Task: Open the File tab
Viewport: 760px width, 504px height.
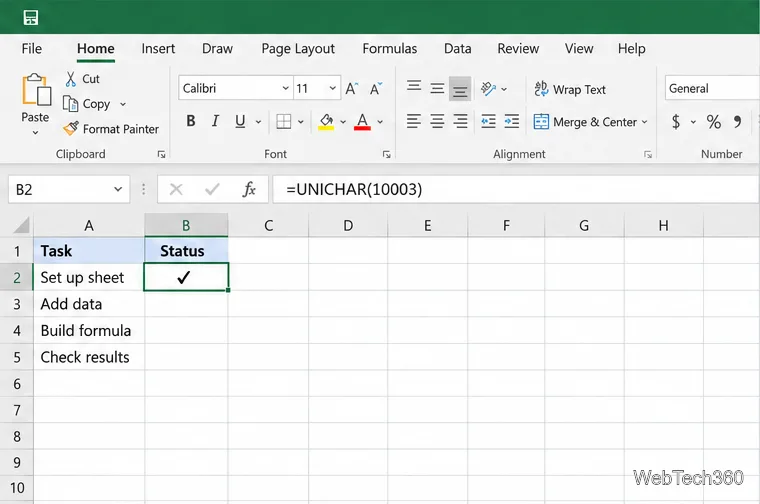Action: point(32,48)
